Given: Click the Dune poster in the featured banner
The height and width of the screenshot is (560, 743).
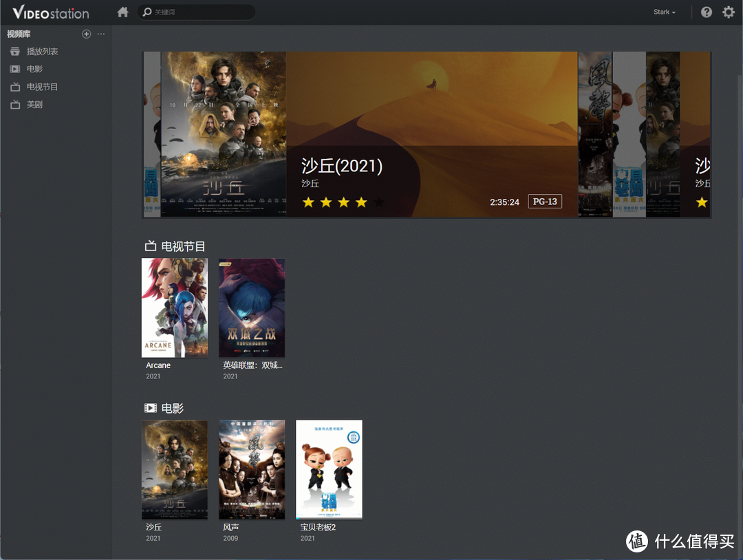Looking at the screenshot, I should [223, 134].
